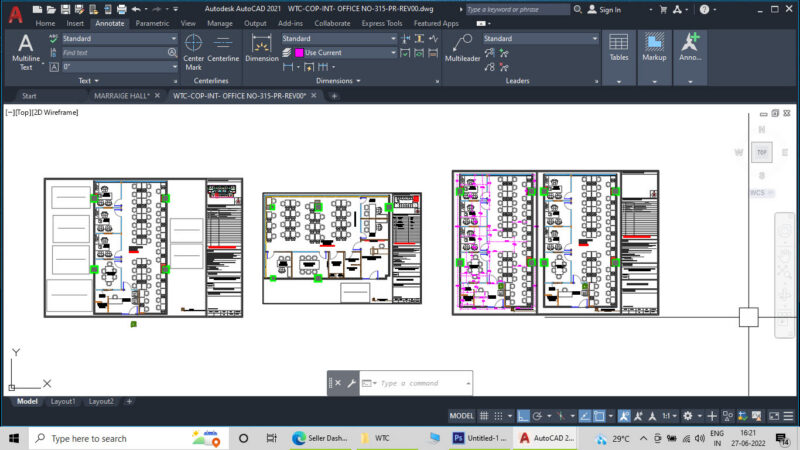Viewport: 800px width, 450px height.
Task: Click the Quick Dimension icon with lightning bolt
Action: pos(309,67)
